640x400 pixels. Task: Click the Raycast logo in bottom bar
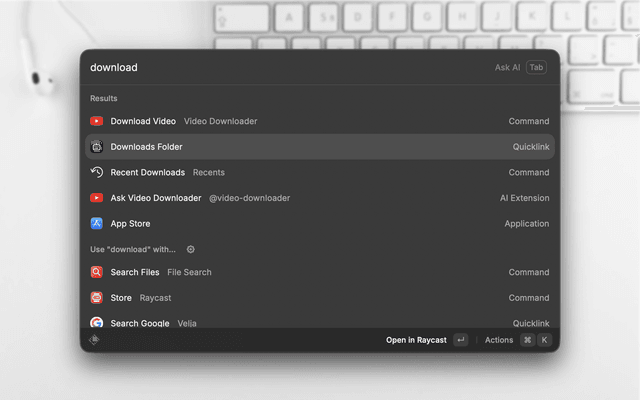click(x=95, y=340)
